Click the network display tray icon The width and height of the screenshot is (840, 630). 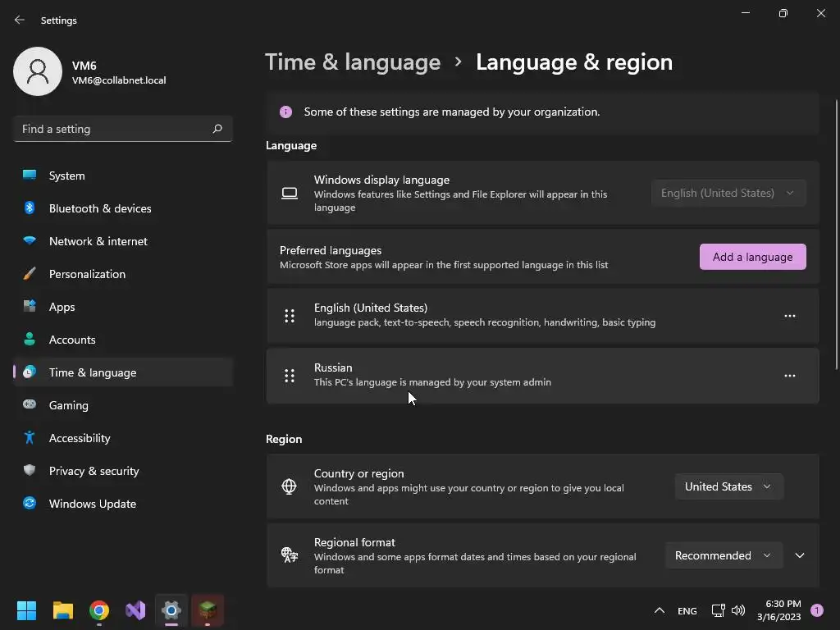[x=718, y=610]
